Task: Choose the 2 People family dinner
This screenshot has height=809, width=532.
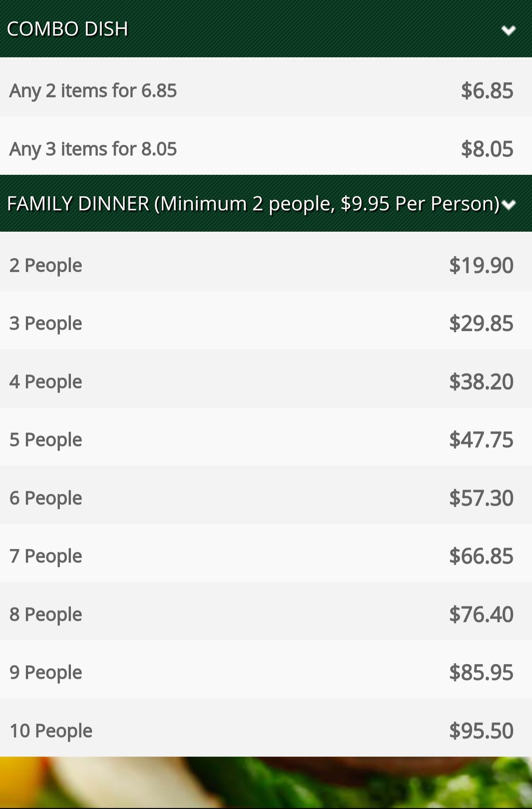Action: (x=46, y=265)
